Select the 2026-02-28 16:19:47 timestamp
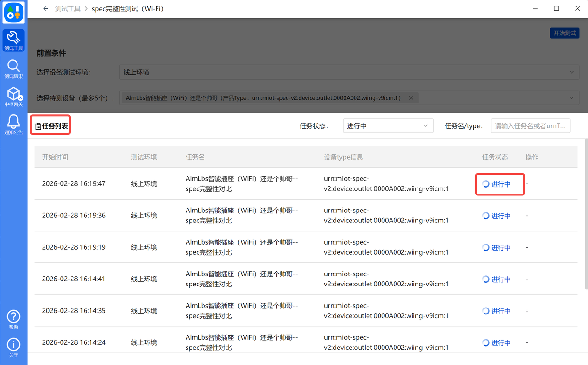 click(x=73, y=184)
